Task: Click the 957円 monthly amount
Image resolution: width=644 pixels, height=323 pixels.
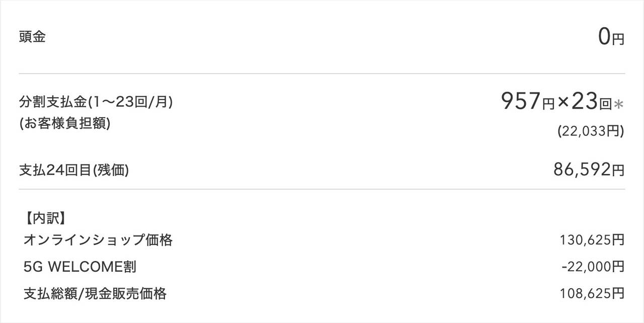Action: click(x=527, y=102)
